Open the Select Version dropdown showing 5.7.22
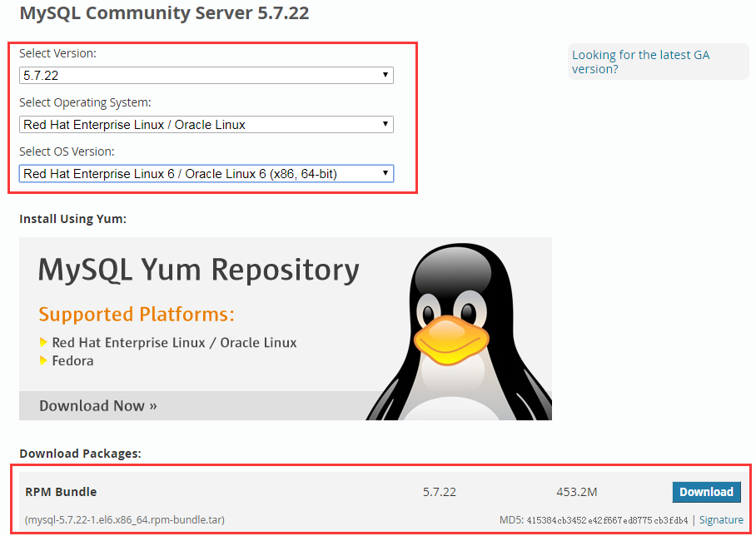Screen dimensions: 756x536 (x=206, y=76)
